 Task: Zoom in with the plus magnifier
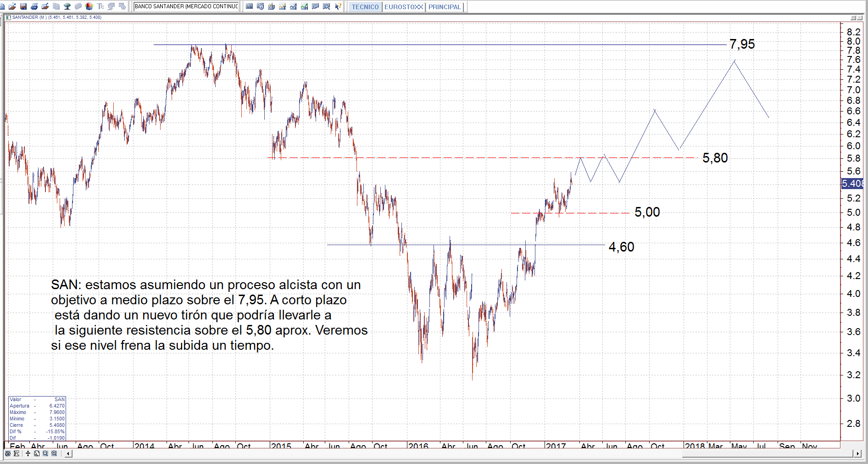point(54,453)
